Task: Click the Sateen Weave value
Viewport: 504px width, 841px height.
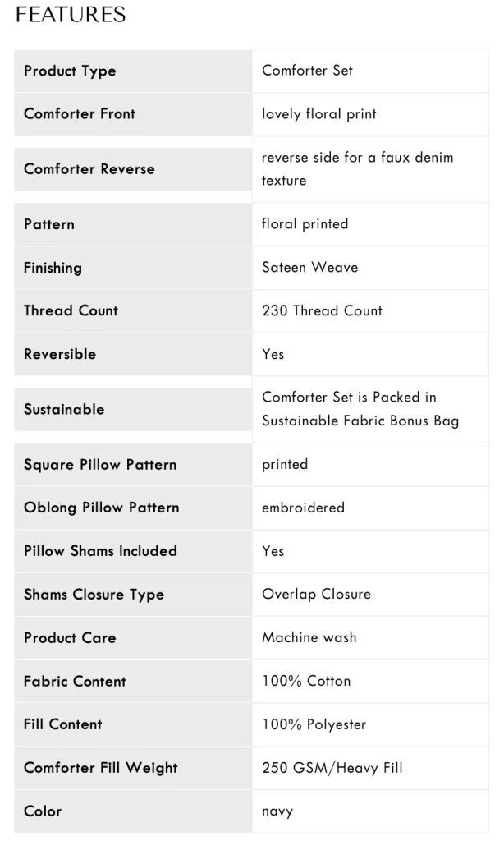Action: (310, 267)
